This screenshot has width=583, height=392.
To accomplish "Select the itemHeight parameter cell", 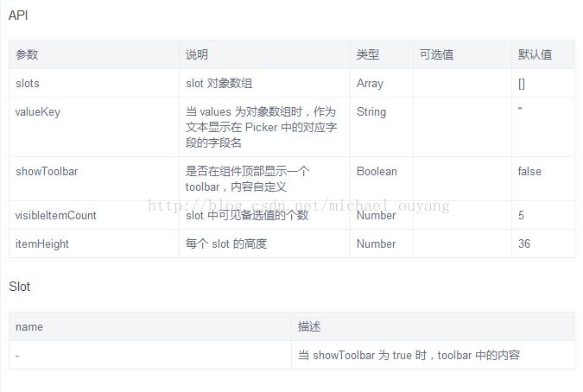I will [42, 244].
